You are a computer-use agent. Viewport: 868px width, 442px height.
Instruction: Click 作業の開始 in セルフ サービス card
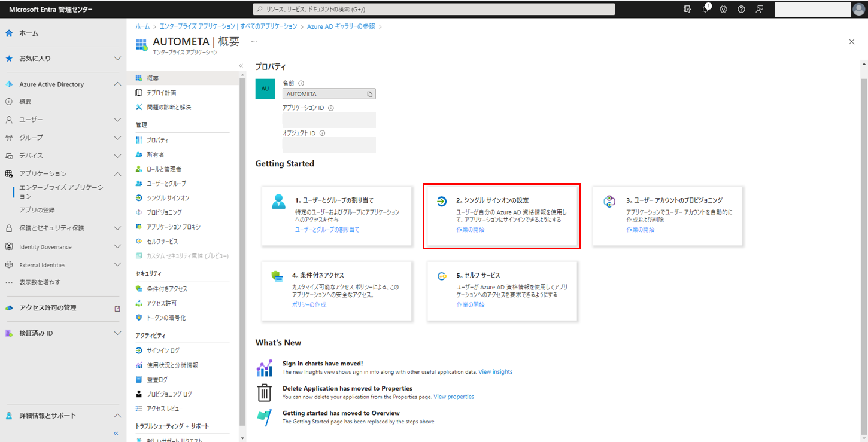tap(471, 305)
